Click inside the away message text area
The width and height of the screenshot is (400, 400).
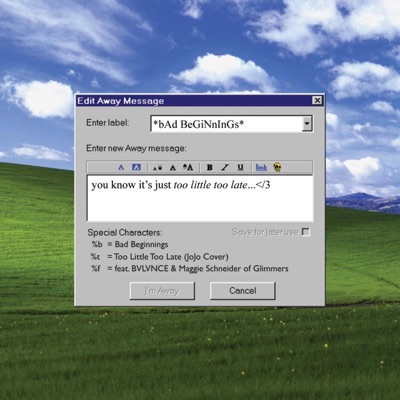[200, 198]
